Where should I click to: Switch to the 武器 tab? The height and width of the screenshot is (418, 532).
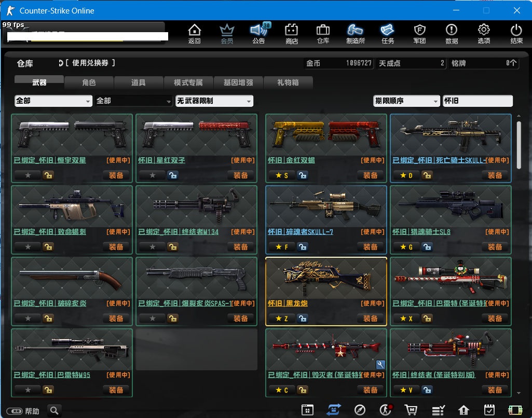[x=39, y=82]
